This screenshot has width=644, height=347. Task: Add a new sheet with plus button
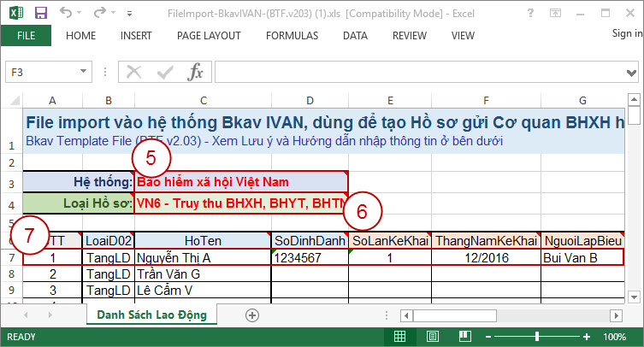pos(251,315)
